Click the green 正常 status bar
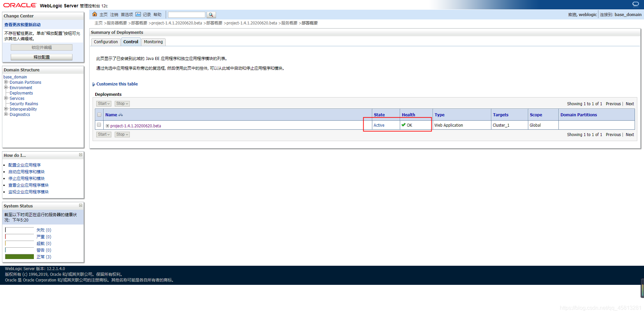Image resolution: width=644 pixels, height=314 pixels. click(19, 257)
